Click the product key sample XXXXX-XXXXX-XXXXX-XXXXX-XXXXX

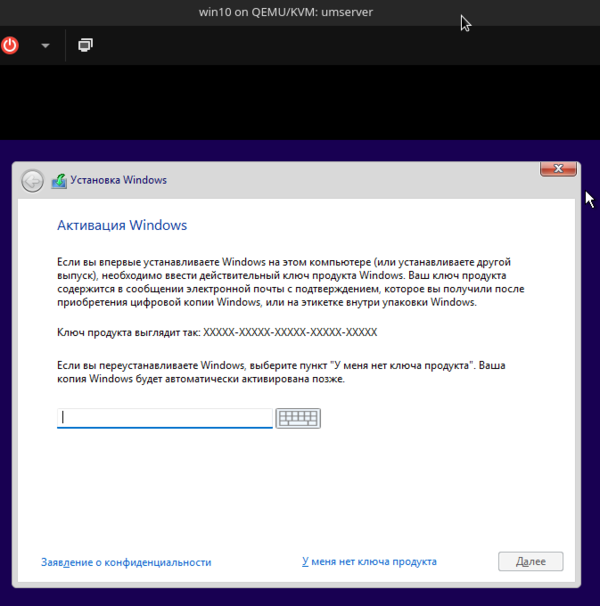[290, 332]
